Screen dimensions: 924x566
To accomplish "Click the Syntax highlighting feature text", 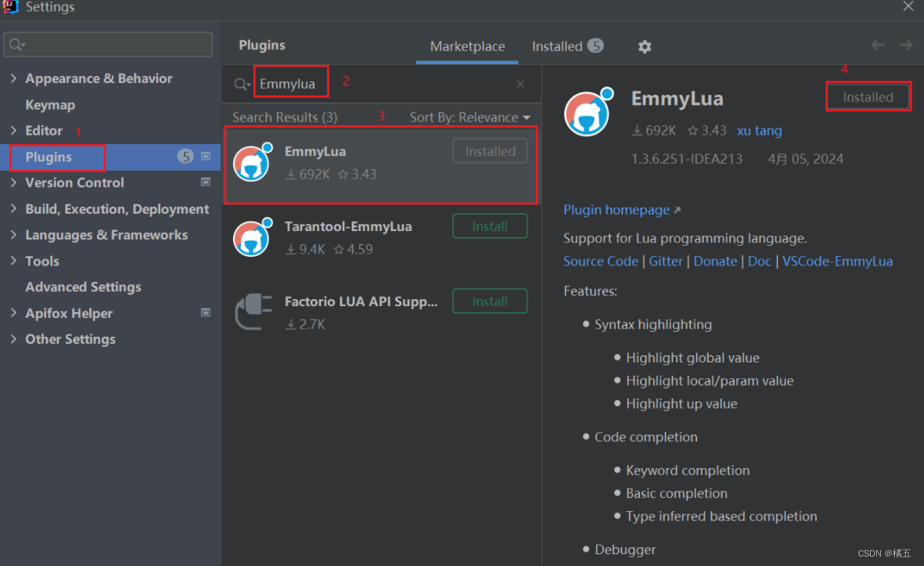I will [653, 324].
